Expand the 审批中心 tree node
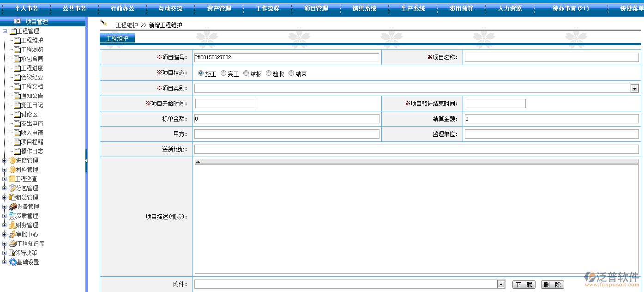This screenshot has height=292, width=644. [5, 234]
